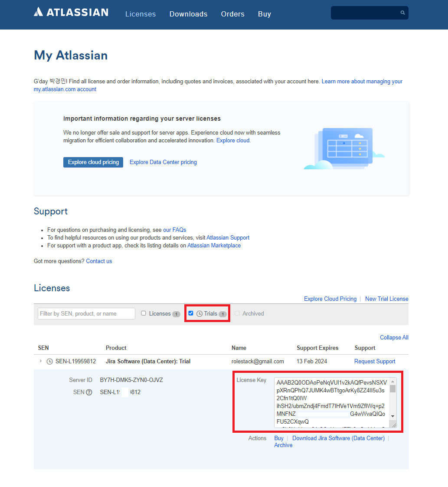This screenshot has height=487, width=448.
Task: Click the Buy action link
Action: 278,438
